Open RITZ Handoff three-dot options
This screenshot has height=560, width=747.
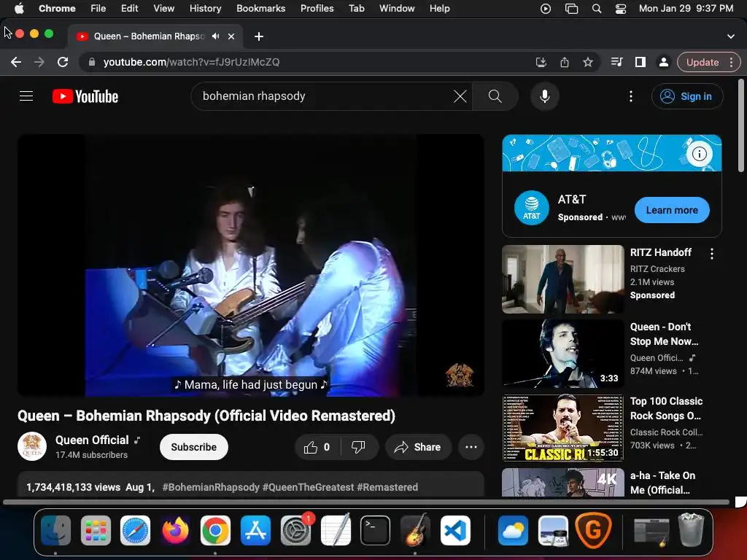click(712, 254)
